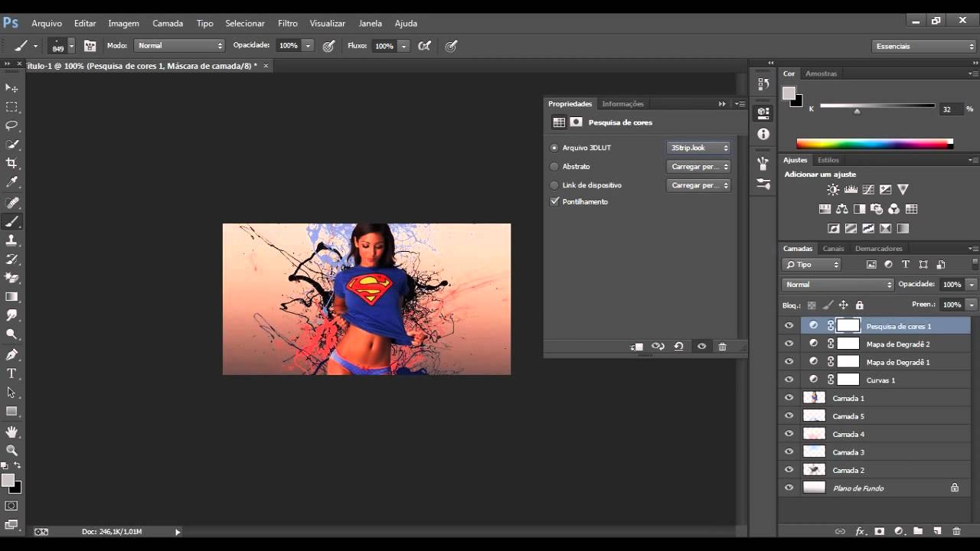Select the Camada 2 layer thumbnail
This screenshot has width=980, height=551.
pos(814,470)
